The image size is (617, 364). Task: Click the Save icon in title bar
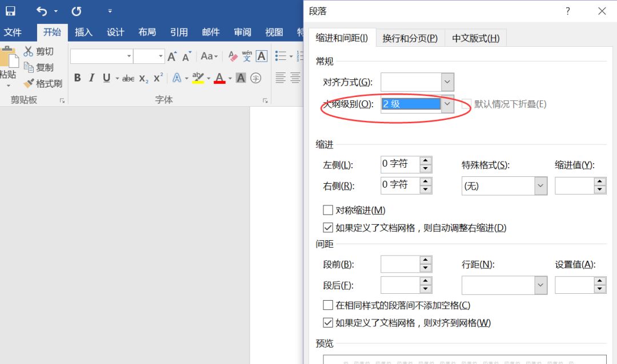coord(11,11)
